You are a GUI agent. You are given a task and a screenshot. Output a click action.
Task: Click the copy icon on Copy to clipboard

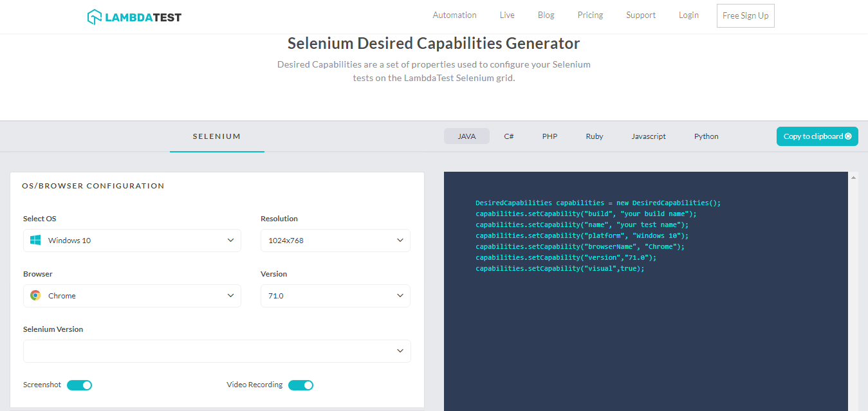pos(849,136)
